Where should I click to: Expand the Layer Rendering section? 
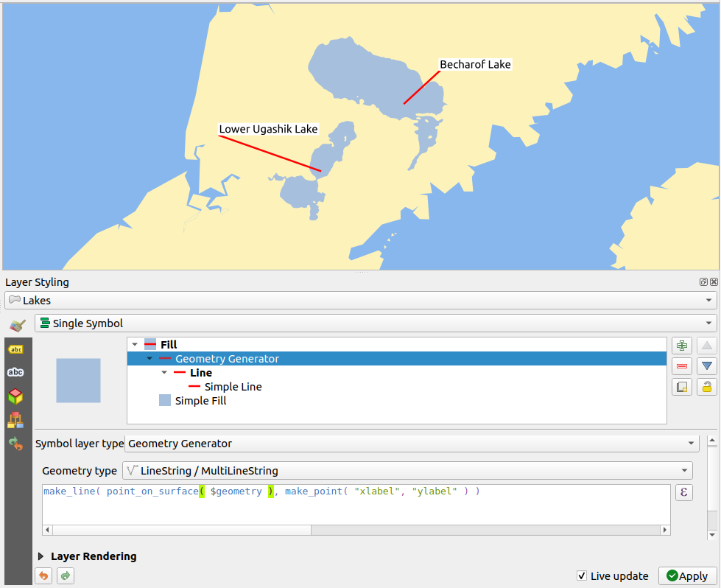click(41, 556)
